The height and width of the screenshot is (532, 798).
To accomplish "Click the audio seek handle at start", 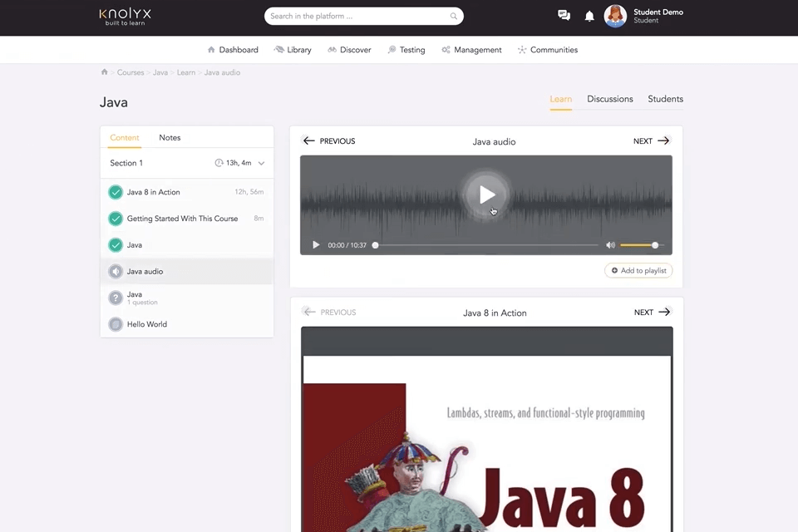I will coord(375,245).
